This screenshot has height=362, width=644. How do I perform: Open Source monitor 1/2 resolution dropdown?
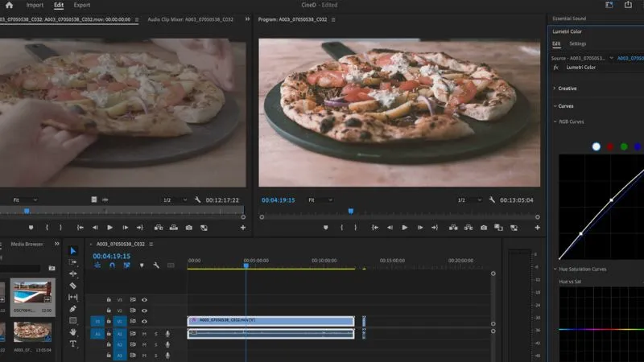(x=175, y=200)
